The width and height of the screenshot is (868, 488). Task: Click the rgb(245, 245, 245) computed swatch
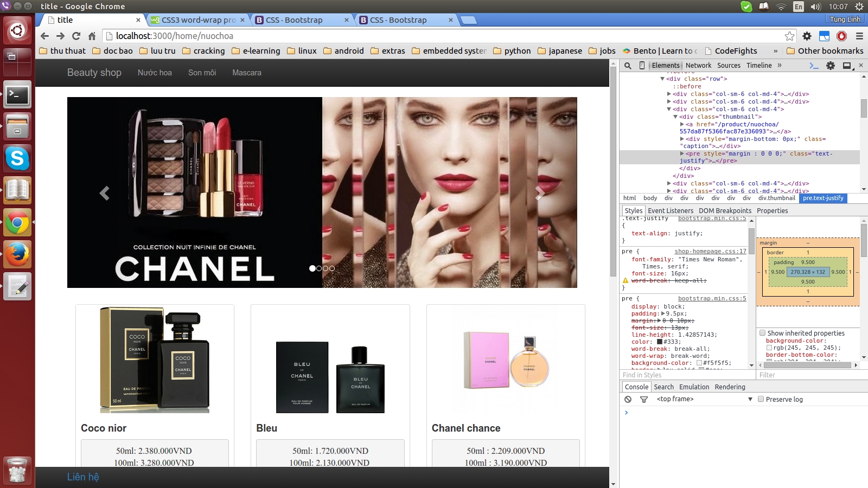click(769, 348)
